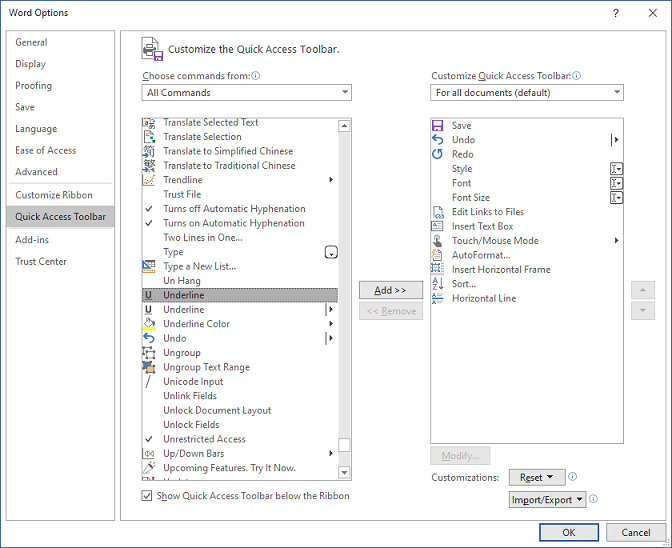Screen dimensions: 672x548
Task: Click the Choose commands from info icon
Action: click(x=256, y=76)
